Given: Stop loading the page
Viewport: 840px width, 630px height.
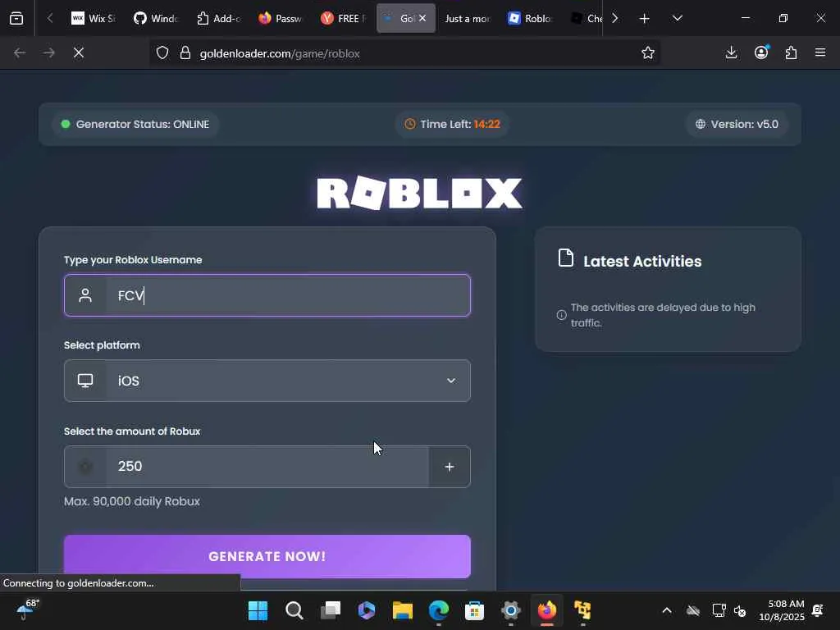Looking at the screenshot, I should pyautogui.click(x=79, y=52).
